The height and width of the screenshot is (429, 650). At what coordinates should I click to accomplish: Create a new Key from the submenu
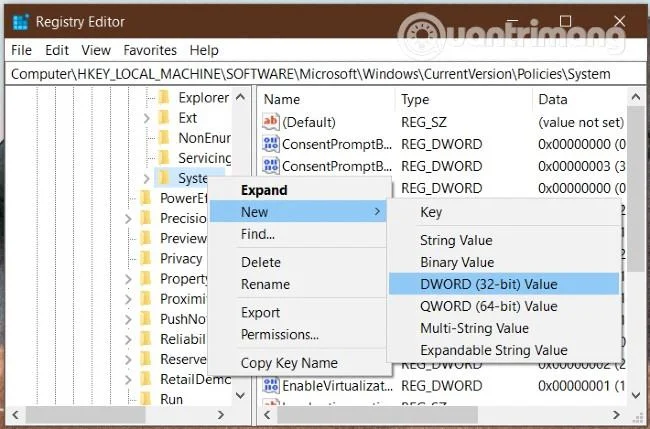pyautogui.click(x=504, y=212)
